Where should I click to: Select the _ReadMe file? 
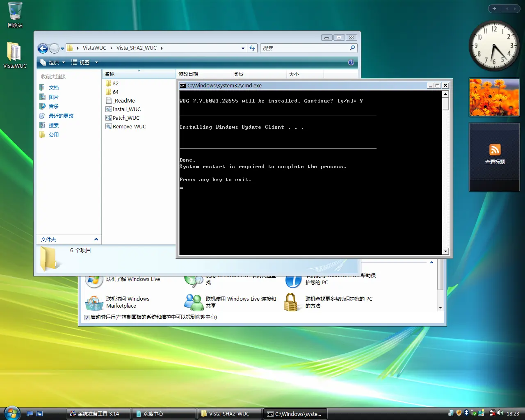[120, 100]
